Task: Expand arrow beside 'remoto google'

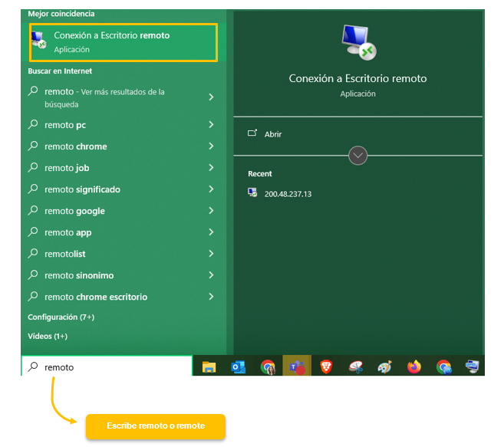Action: click(x=211, y=211)
